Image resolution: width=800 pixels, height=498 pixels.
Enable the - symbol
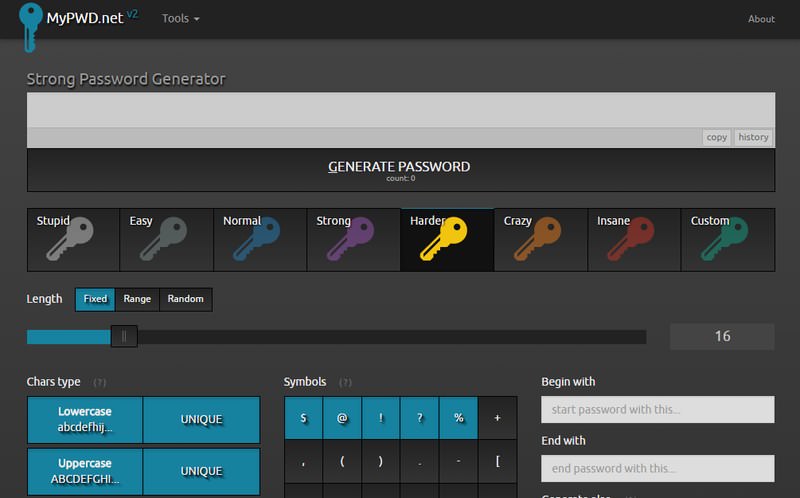(459, 462)
